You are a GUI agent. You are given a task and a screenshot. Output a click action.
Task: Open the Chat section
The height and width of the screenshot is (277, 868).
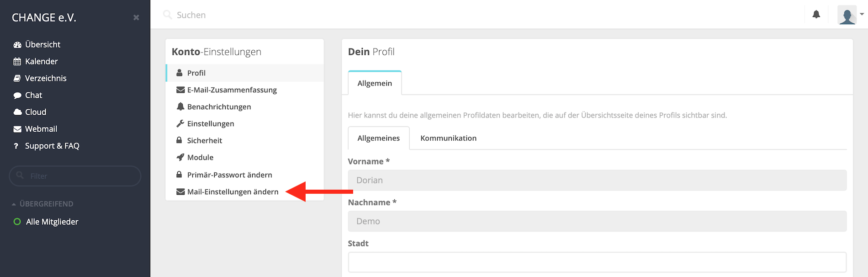click(x=33, y=95)
